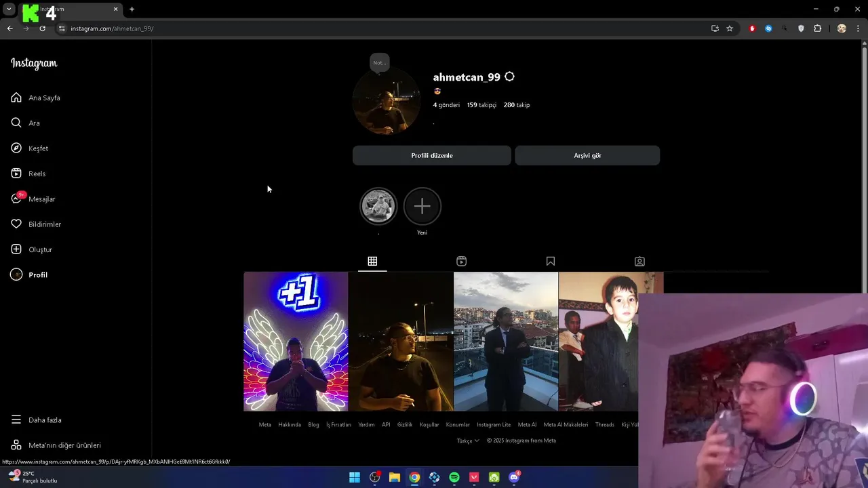Click the Not... note bubble
Viewport: 868px width, 488px height.
tap(379, 62)
